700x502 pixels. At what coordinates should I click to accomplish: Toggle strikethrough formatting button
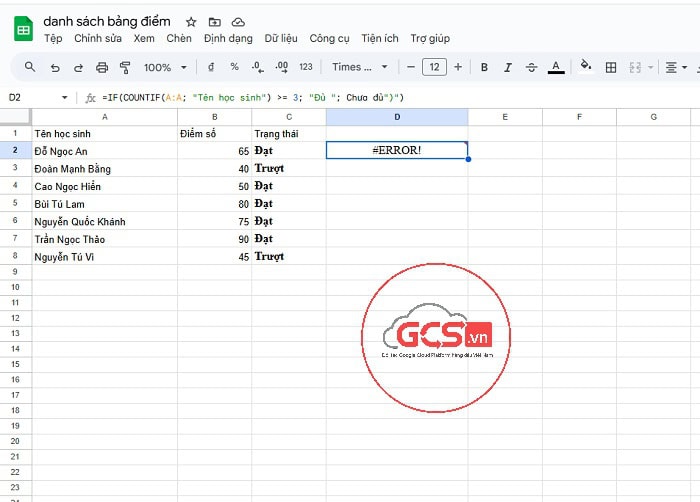coord(532,67)
